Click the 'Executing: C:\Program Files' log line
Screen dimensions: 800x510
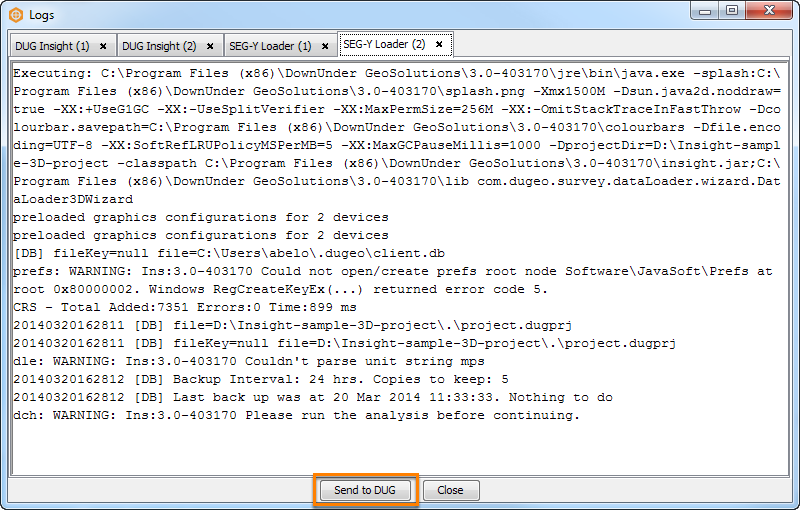[x=397, y=73]
